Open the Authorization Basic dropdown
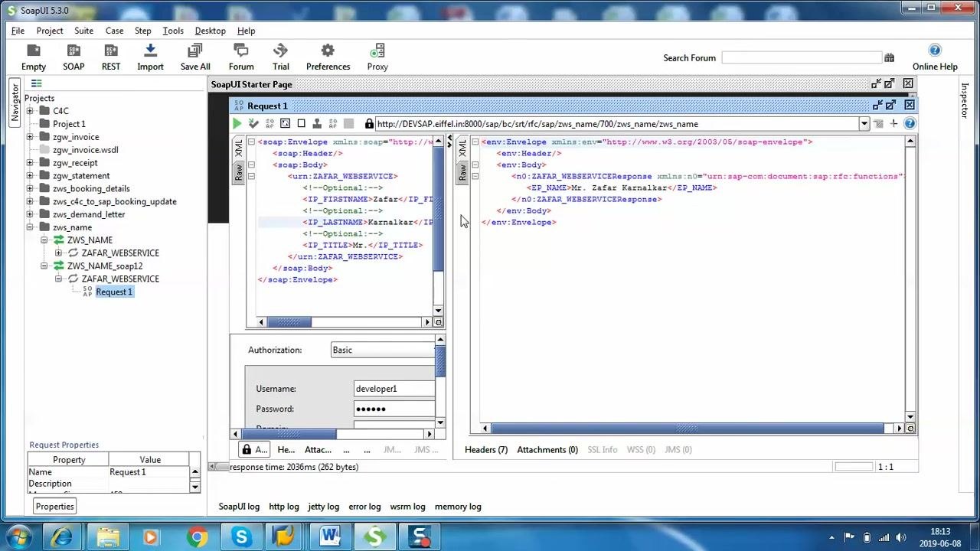Viewport: 980px width, 551px height. 383,350
